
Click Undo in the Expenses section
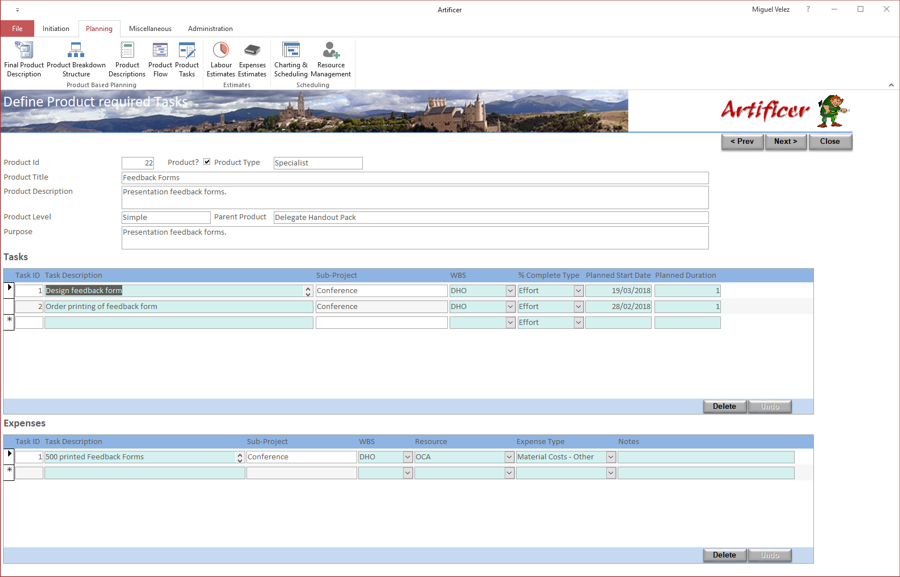(770, 555)
